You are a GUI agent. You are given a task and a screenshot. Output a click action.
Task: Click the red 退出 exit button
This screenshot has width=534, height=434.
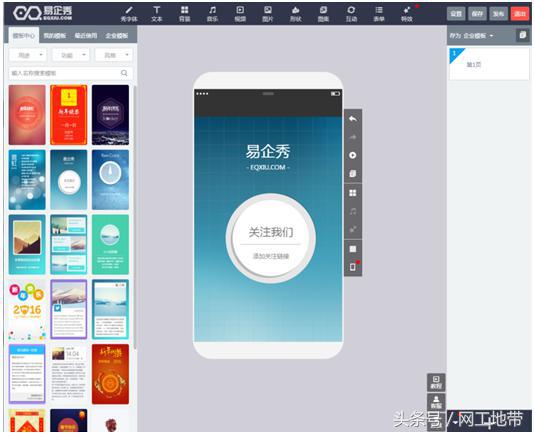pyautogui.click(x=520, y=14)
